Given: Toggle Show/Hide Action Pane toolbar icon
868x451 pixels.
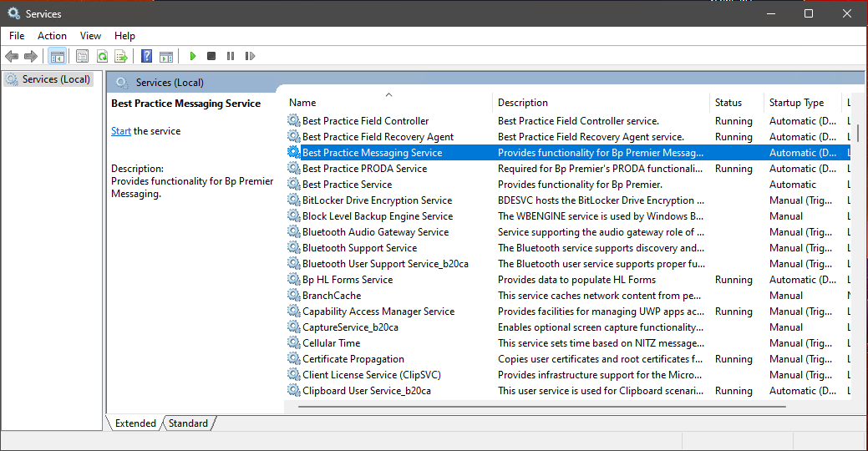Looking at the screenshot, I should (166, 56).
